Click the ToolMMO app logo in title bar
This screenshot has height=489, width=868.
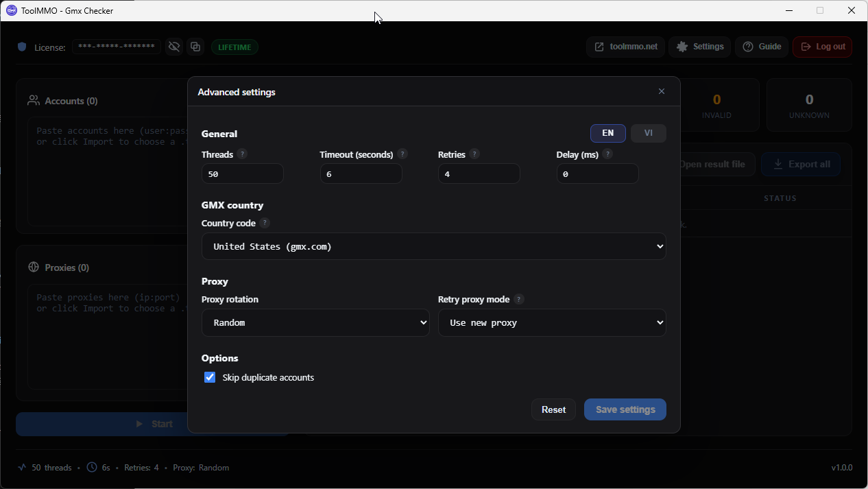coord(11,10)
